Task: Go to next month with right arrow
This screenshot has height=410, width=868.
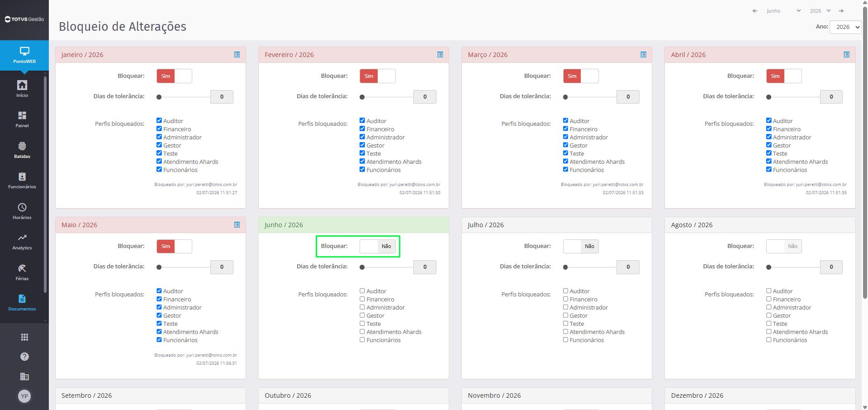Action: pos(841,11)
